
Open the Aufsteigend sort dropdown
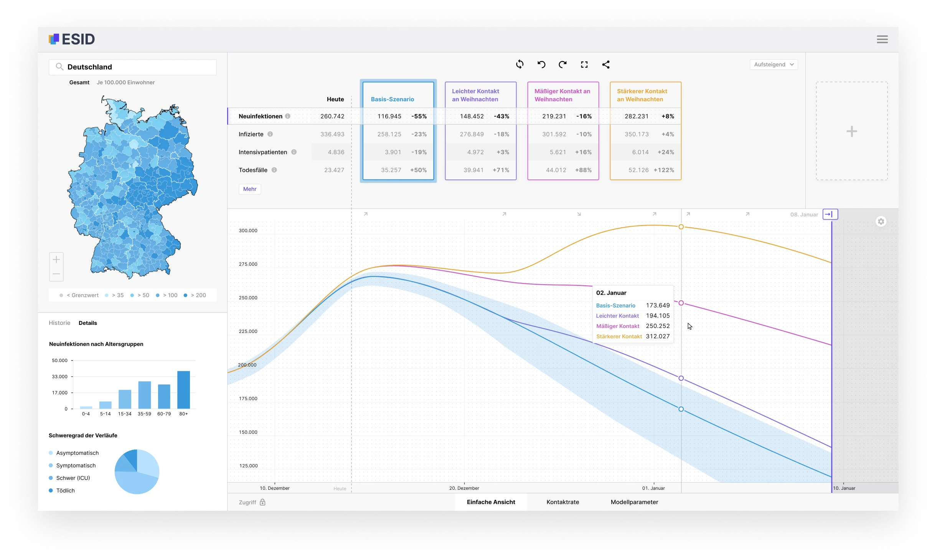pos(774,64)
